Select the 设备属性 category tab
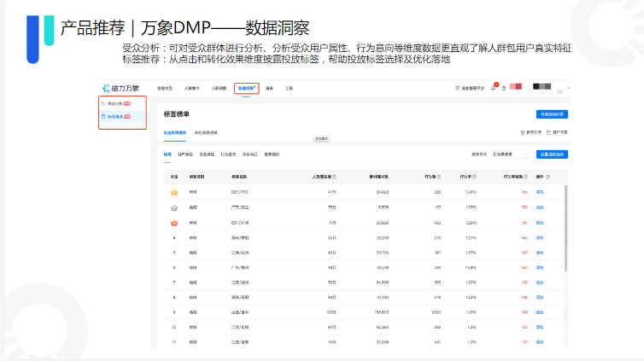The height and width of the screenshot is (361, 644). [207, 154]
